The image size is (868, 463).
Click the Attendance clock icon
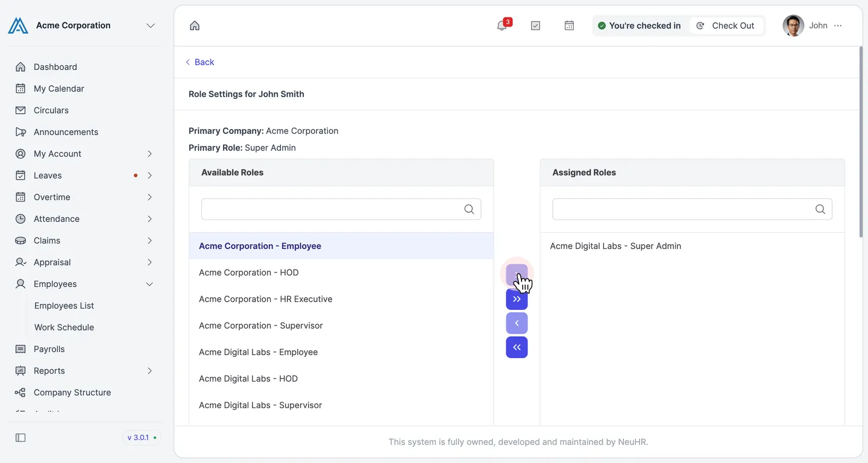click(20, 219)
